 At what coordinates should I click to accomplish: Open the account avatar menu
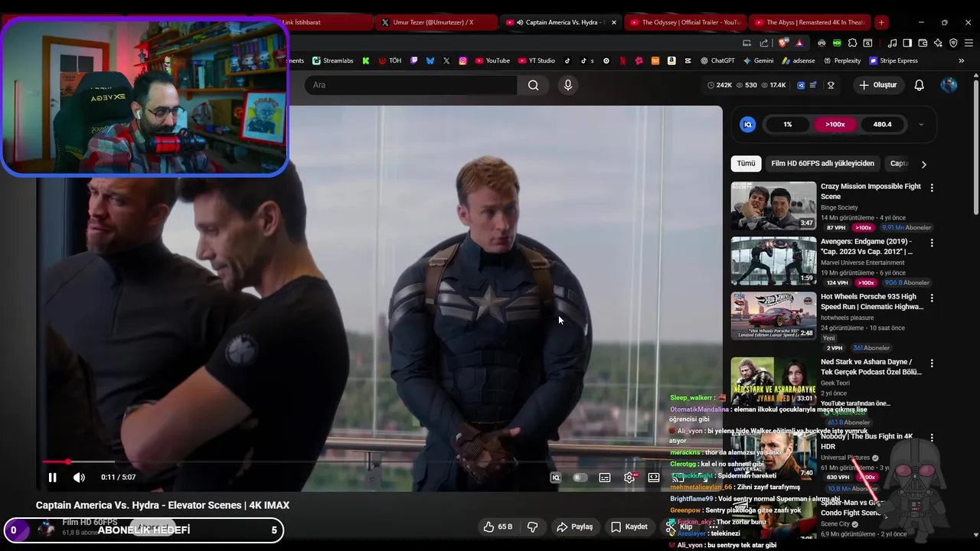[x=949, y=85]
